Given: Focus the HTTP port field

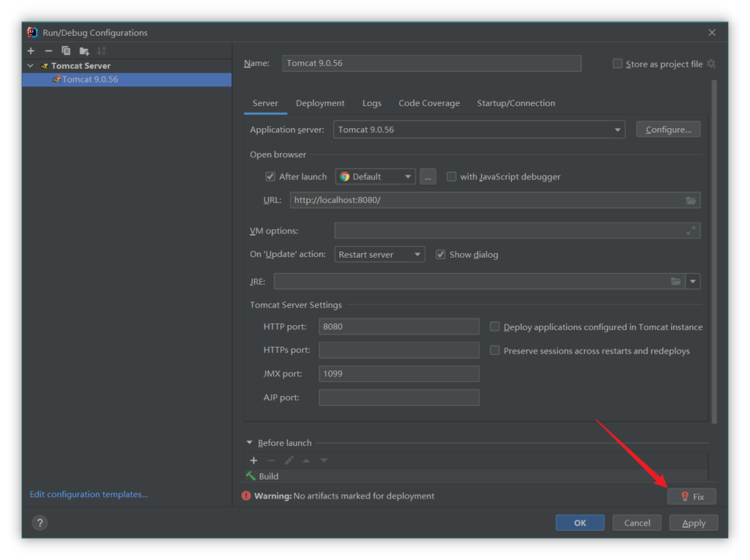Looking at the screenshot, I should [399, 326].
